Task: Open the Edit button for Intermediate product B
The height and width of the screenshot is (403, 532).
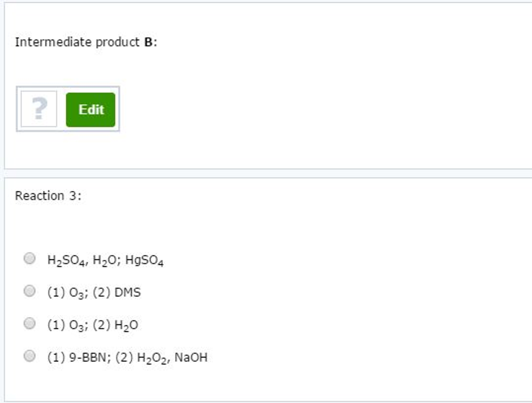Action: pyautogui.click(x=90, y=110)
